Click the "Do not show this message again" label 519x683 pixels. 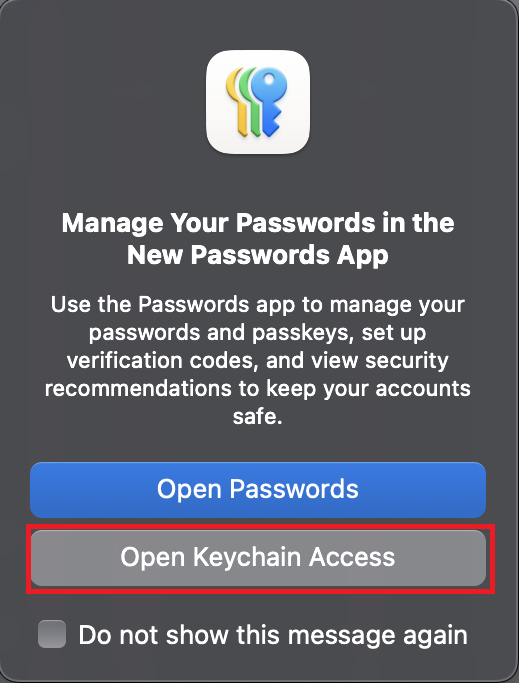(273, 635)
